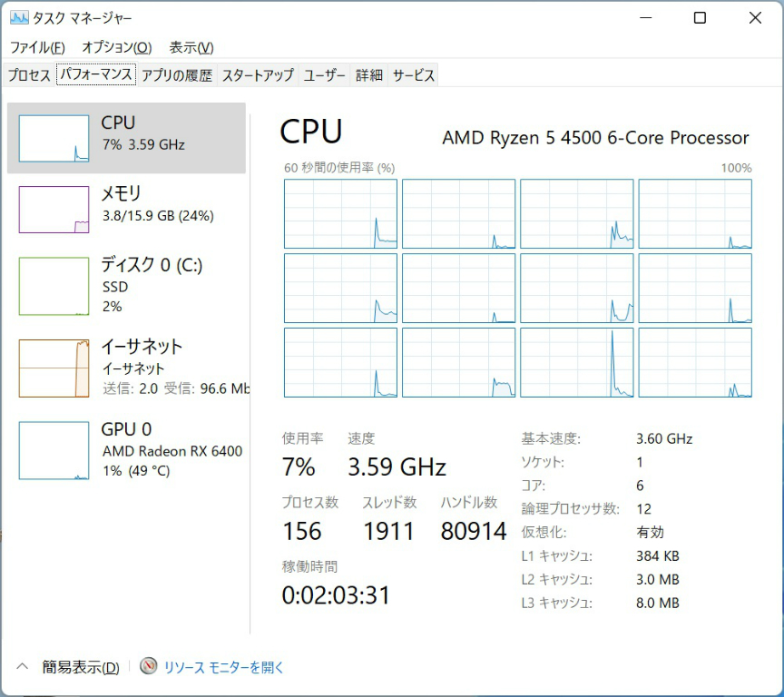Switch to the アプリの履歴 tab
Viewport: 784px width, 697px height.
pos(176,75)
